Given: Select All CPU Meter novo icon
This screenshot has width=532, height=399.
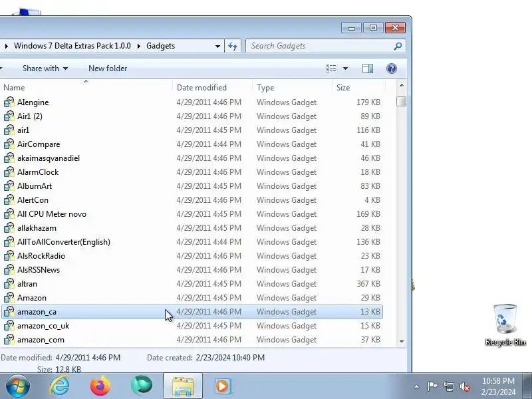Looking at the screenshot, I should (x=9, y=213).
